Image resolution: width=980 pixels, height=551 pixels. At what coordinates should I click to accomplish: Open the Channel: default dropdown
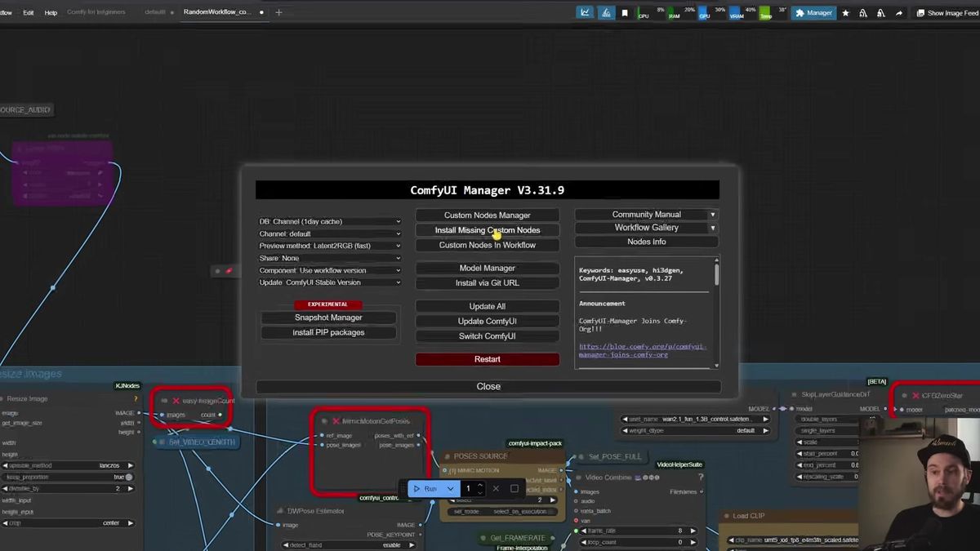point(330,233)
